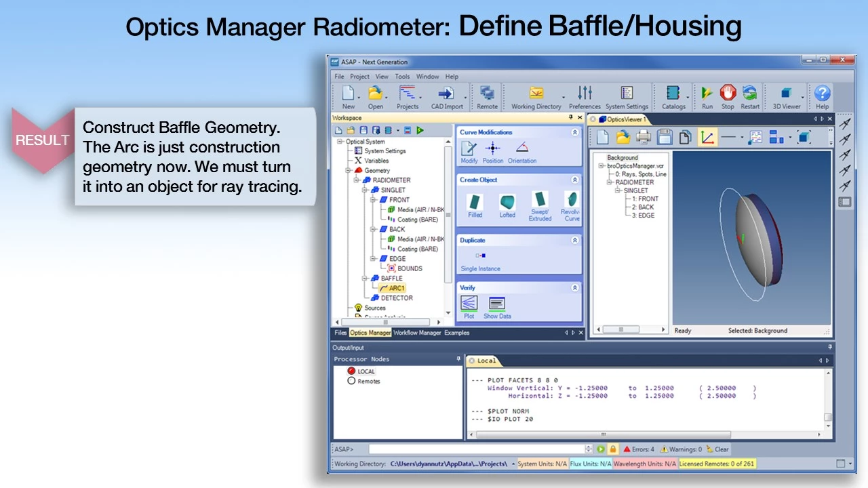The height and width of the screenshot is (488, 868).
Task: Click the Plot icon under Verify
Action: (x=469, y=306)
